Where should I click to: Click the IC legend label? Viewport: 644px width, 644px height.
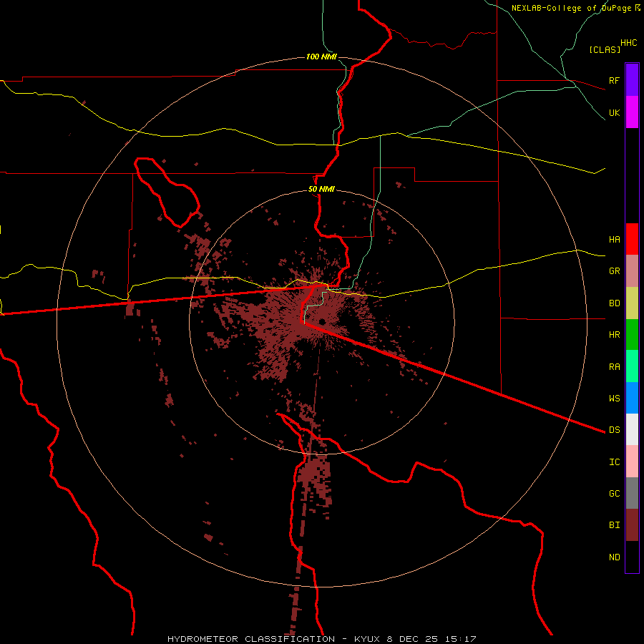point(614,462)
